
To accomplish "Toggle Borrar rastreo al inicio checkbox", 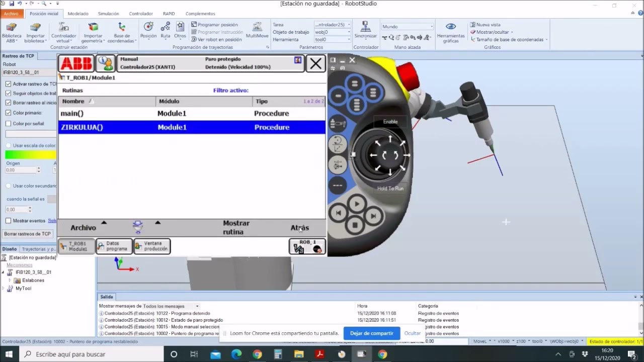I will click(x=8, y=103).
